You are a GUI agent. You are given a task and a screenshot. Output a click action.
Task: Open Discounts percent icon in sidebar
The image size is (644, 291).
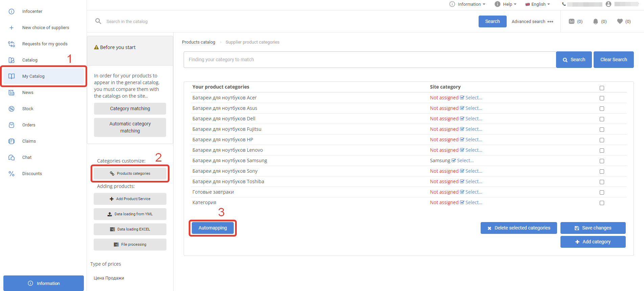point(11,174)
